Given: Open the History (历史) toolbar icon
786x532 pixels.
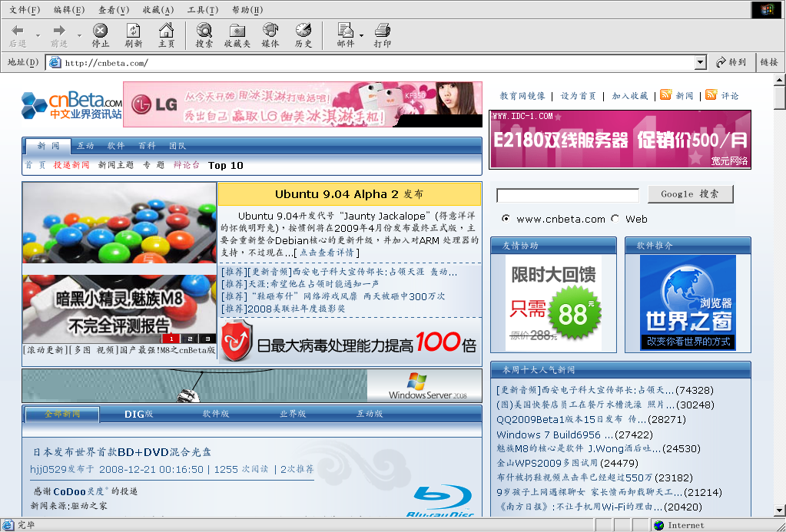Looking at the screenshot, I should (x=303, y=30).
